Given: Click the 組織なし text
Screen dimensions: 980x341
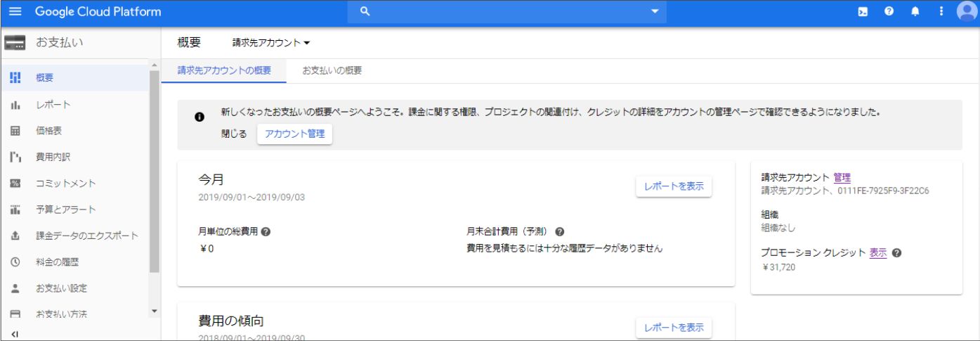Looking at the screenshot, I should pyautogui.click(x=778, y=228).
